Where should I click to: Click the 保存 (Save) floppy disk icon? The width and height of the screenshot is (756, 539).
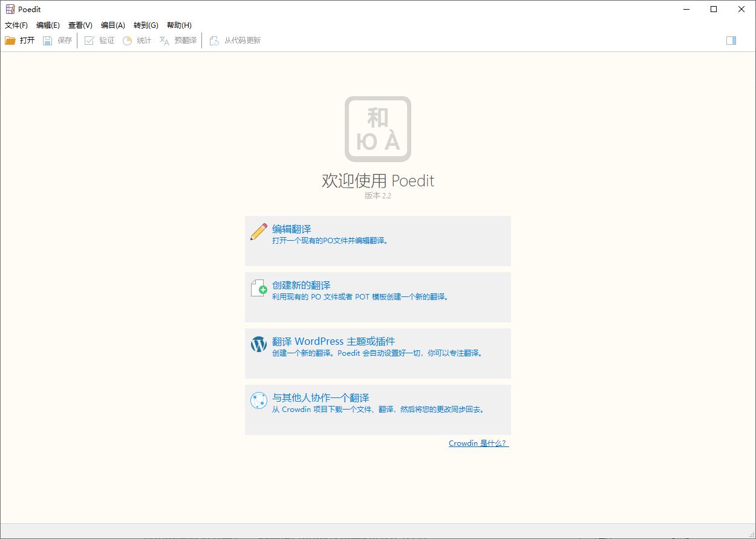[x=48, y=41]
